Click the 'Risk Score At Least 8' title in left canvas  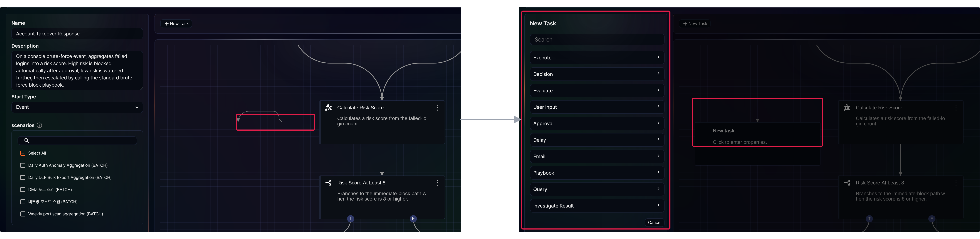tap(361, 183)
